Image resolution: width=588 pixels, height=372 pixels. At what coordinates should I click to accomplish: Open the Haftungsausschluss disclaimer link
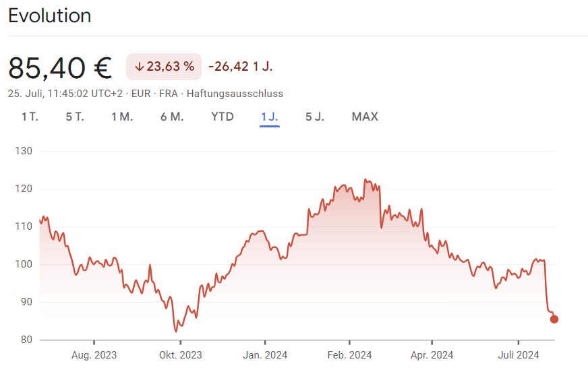(235, 94)
